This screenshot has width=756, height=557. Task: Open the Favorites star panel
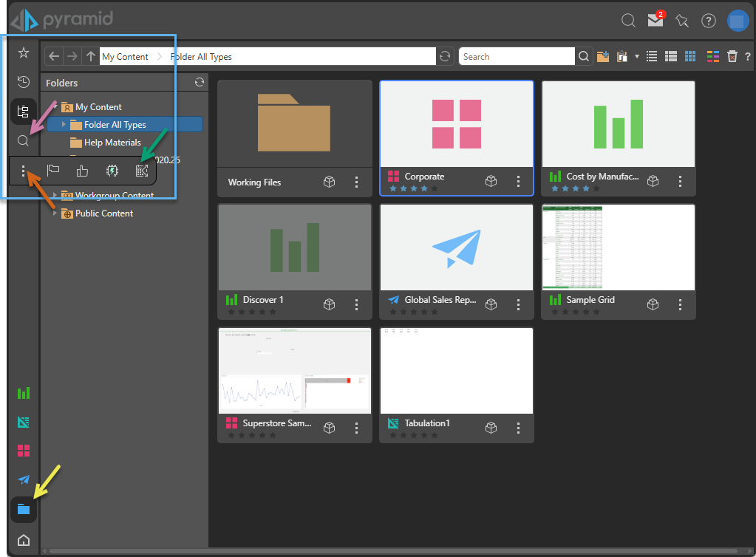[x=24, y=53]
